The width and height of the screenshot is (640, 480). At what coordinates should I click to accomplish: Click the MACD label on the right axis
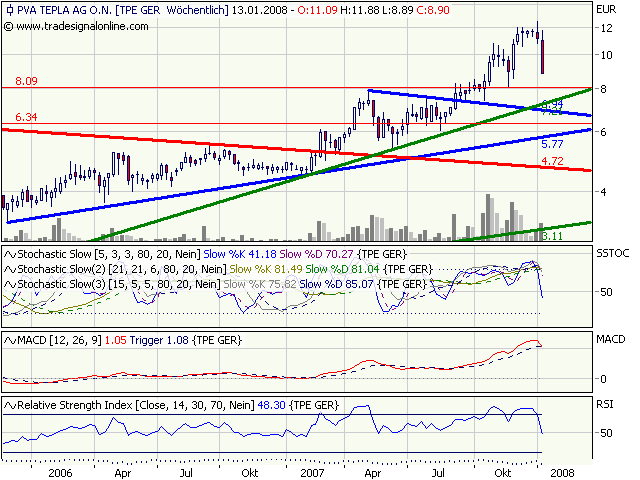coord(610,341)
